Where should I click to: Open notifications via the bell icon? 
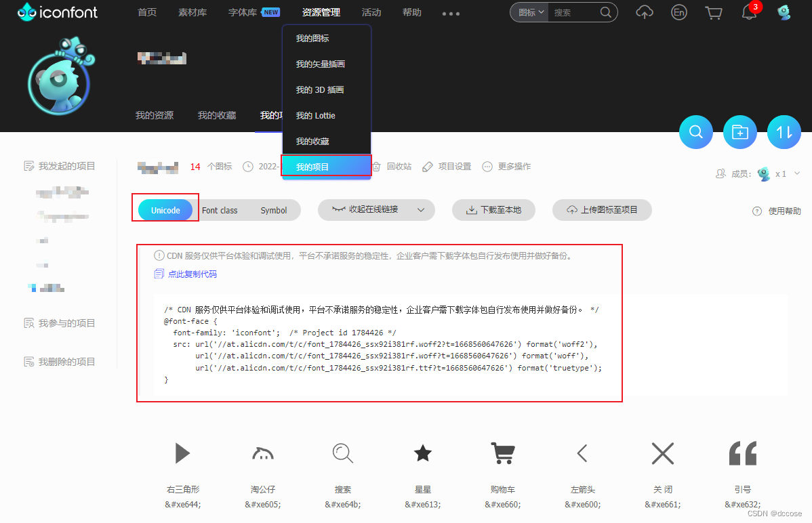pyautogui.click(x=748, y=12)
